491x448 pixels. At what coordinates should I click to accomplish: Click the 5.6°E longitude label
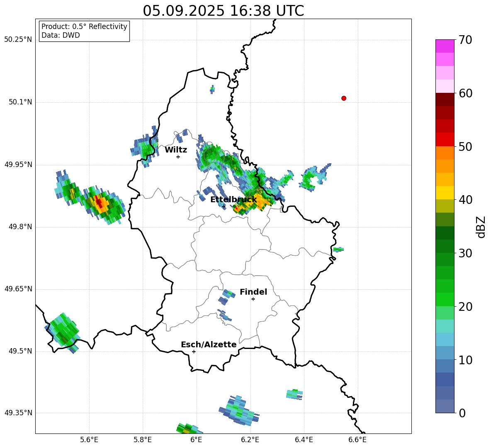pos(89,440)
